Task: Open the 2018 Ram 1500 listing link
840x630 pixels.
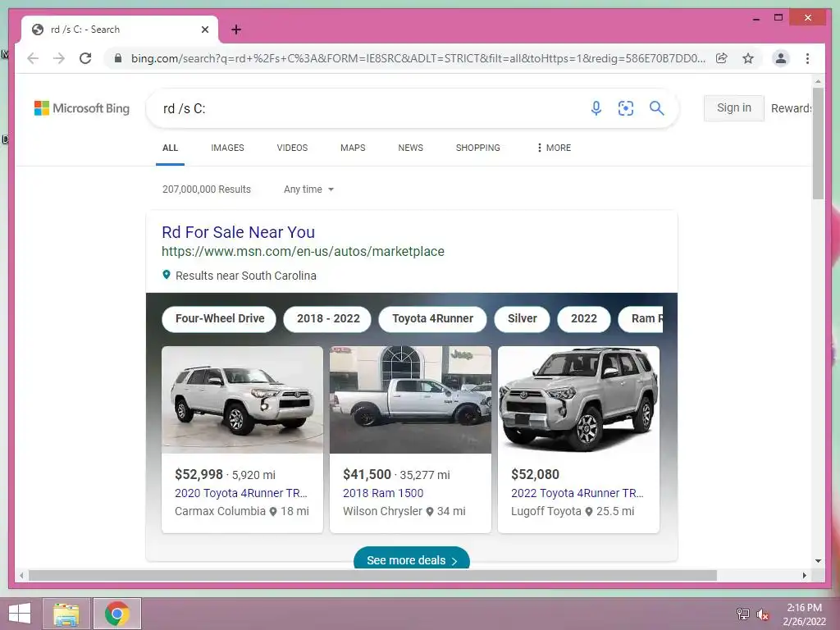Action: [x=383, y=493]
